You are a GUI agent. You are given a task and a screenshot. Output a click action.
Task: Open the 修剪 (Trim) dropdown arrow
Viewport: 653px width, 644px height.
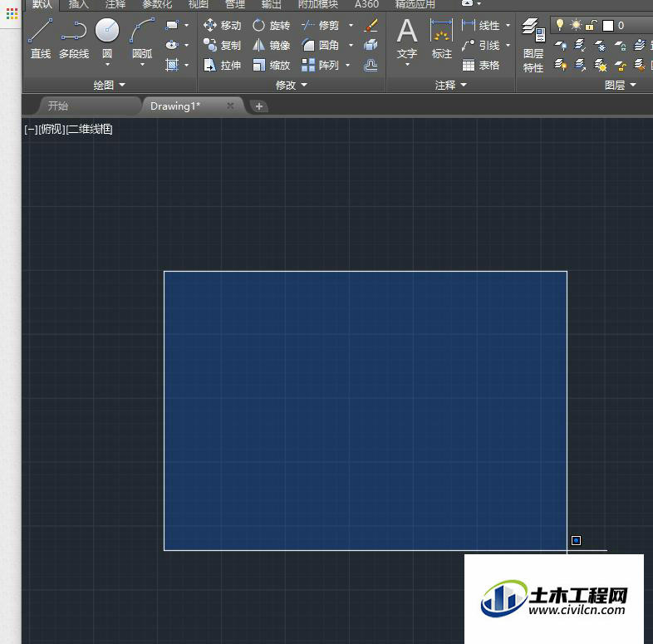click(351, 26)
